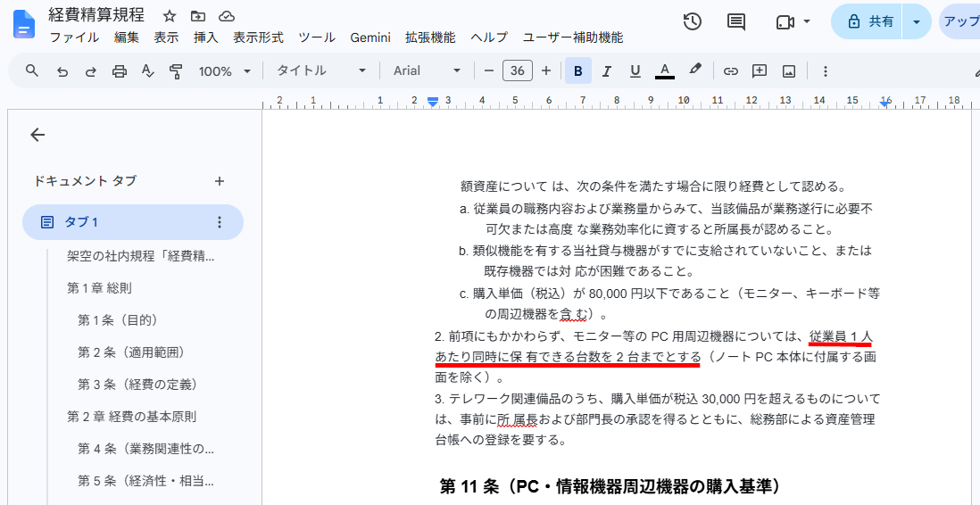Open share options dropdown arrow
980x505 pixels.
[917, 22]
